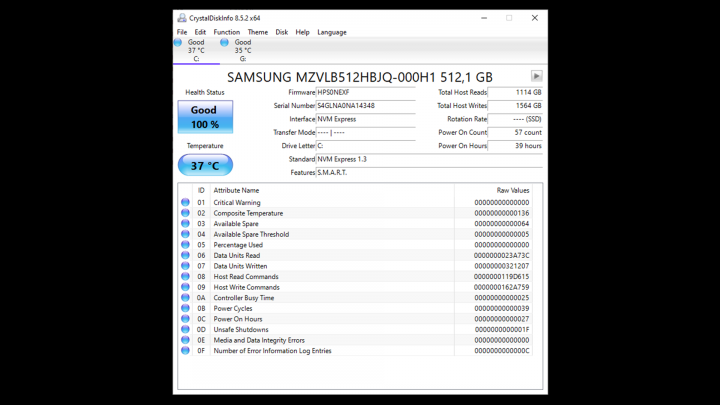Click the status orb for Data Units Read
720x405 pixels.
pos(185,255)
